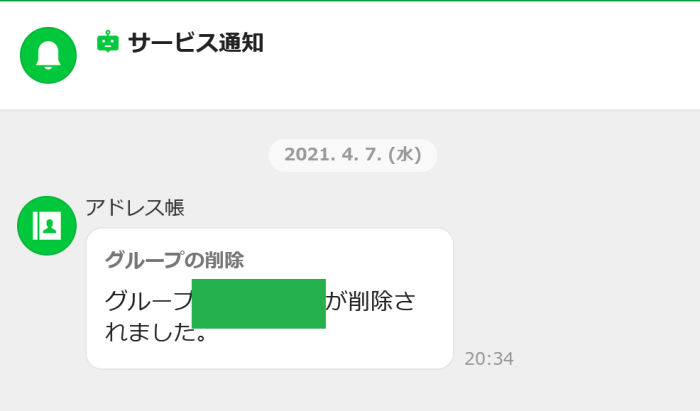Click the アドレス帳 sender name

[135, 208]
